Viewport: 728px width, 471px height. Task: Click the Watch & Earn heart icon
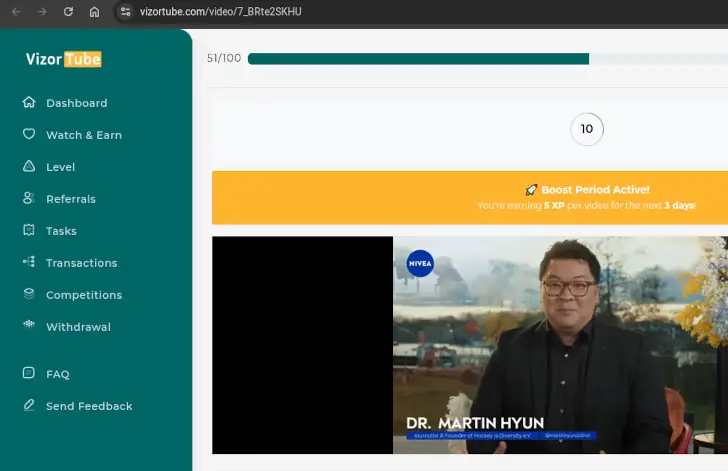(x=29, y=134)
